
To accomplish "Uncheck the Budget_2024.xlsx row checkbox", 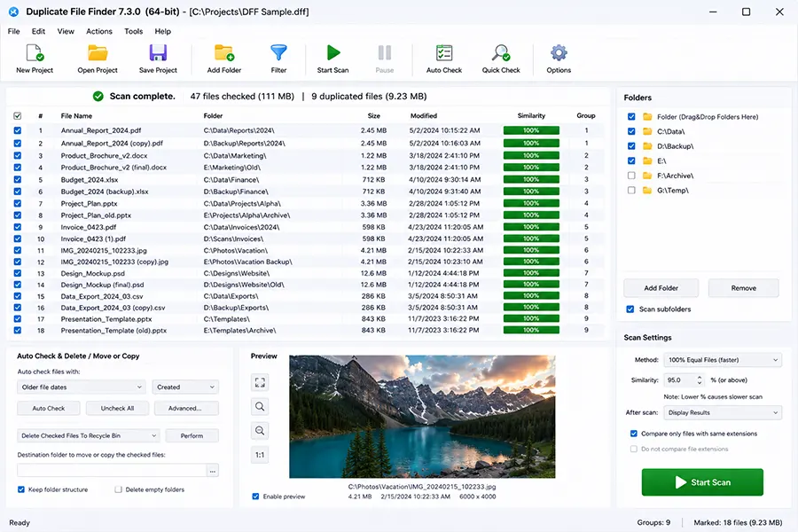I will tap(18, 179).
